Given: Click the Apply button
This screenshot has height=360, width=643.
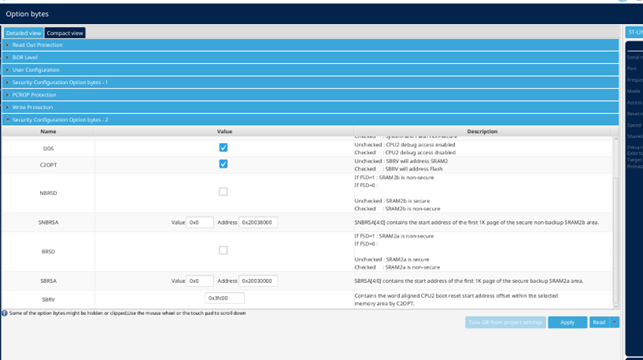Looking at the screenshot, I should click(567, 322).
